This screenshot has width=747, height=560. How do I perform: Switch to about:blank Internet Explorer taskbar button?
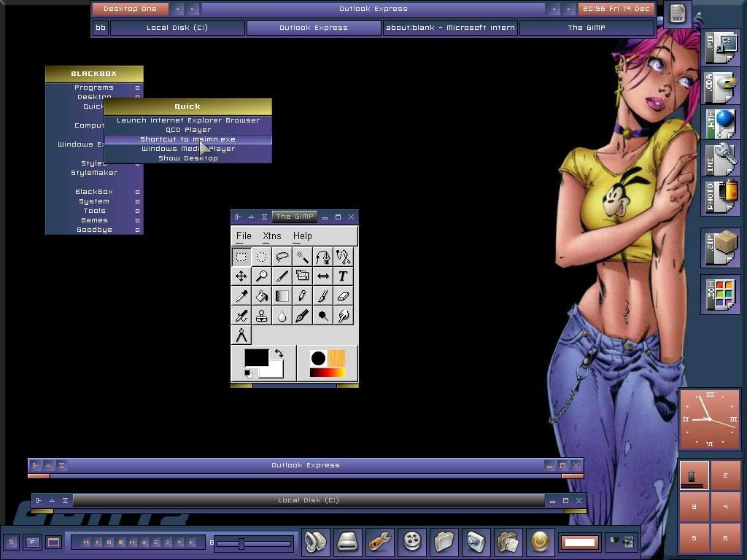450,28
